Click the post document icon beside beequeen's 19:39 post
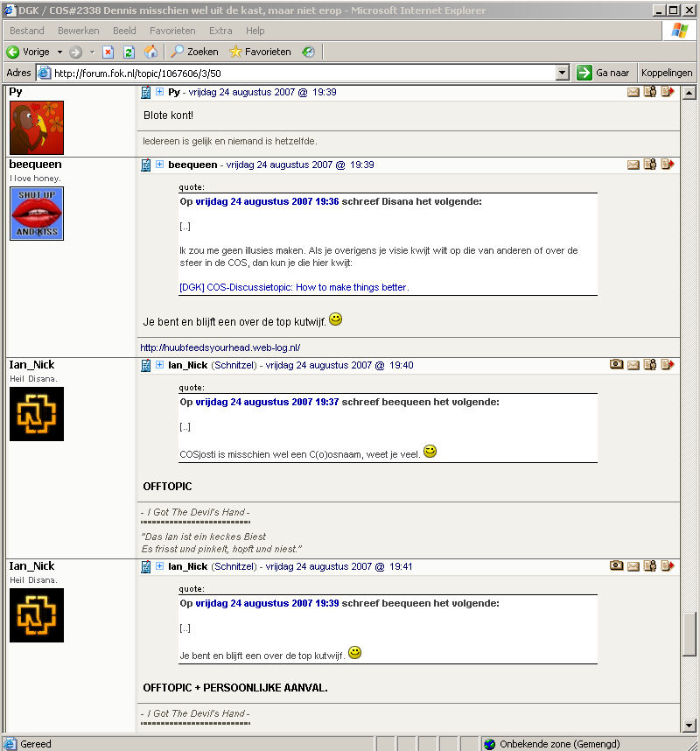Screen dimensions: 700x751 tap(146, 165)
